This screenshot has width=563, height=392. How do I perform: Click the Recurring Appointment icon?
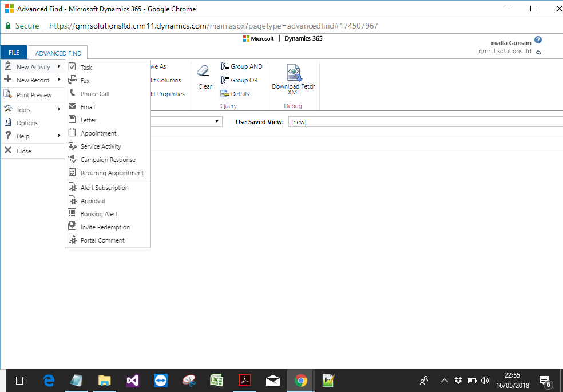click(72, 172)
